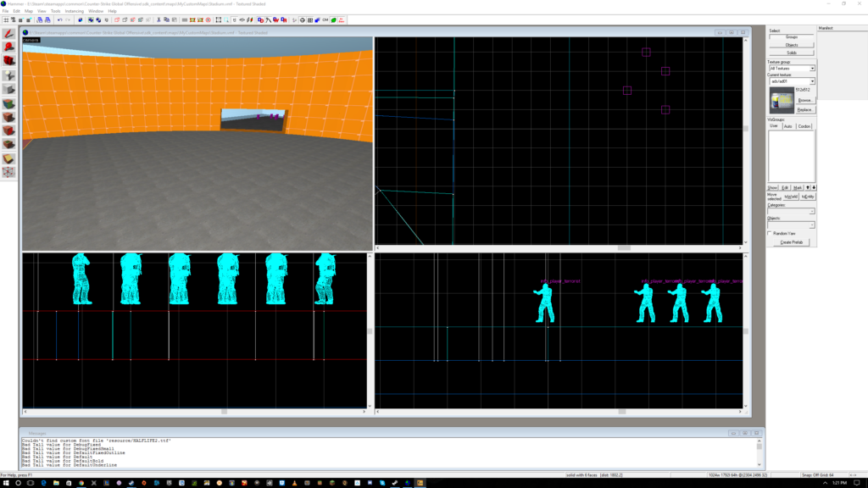868x488 pixels.
Task: Click the current texture preview thumbnail
Action: click(782, 102)
